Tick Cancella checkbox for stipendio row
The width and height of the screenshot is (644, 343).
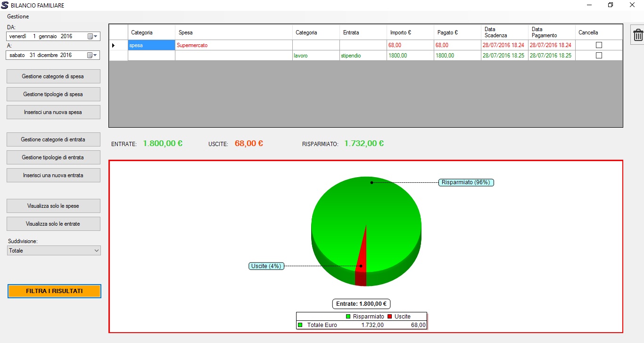(599, 55)
